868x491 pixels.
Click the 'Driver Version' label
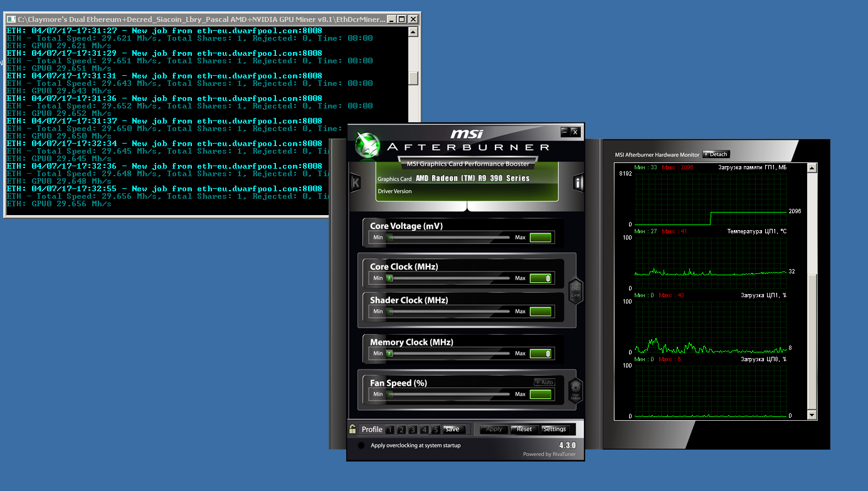click(x=395, y=191)
